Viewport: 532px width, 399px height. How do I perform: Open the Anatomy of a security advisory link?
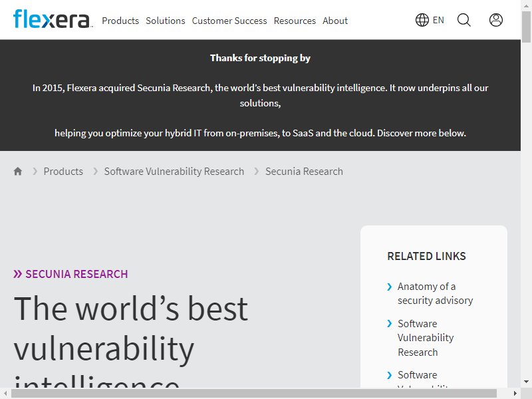(436, 293)
